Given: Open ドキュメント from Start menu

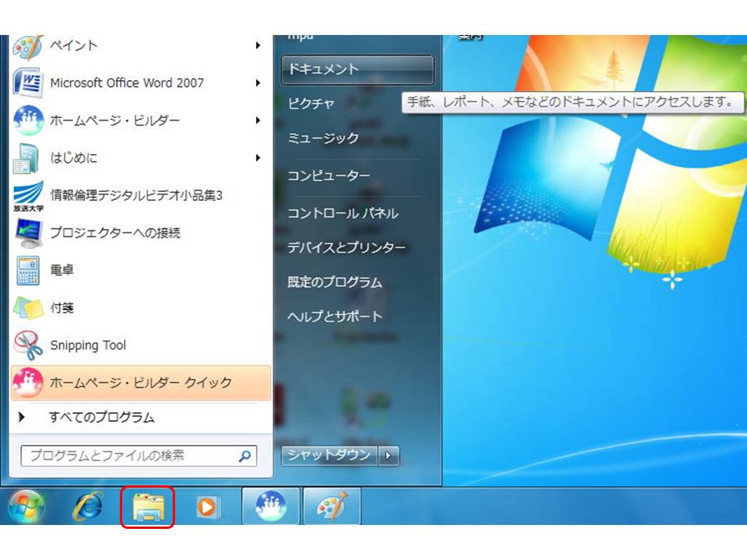Looking at the screenshot, I should point(357,69).
